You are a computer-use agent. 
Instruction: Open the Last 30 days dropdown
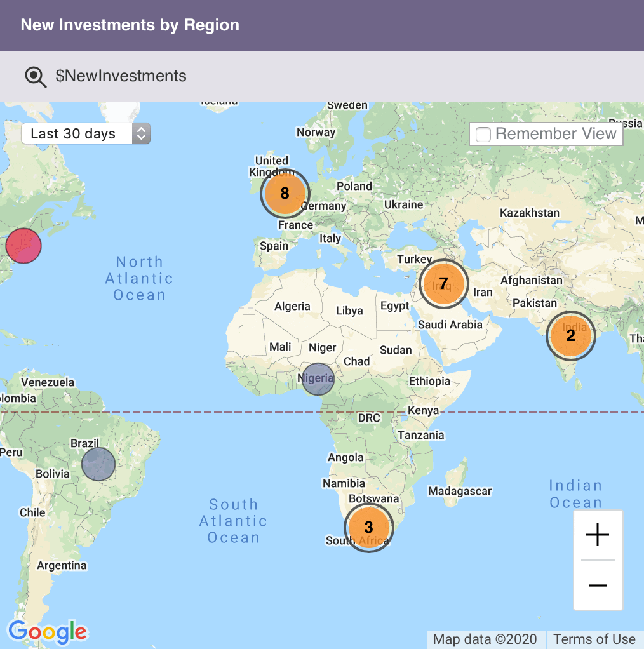click(x=86, y=133)
